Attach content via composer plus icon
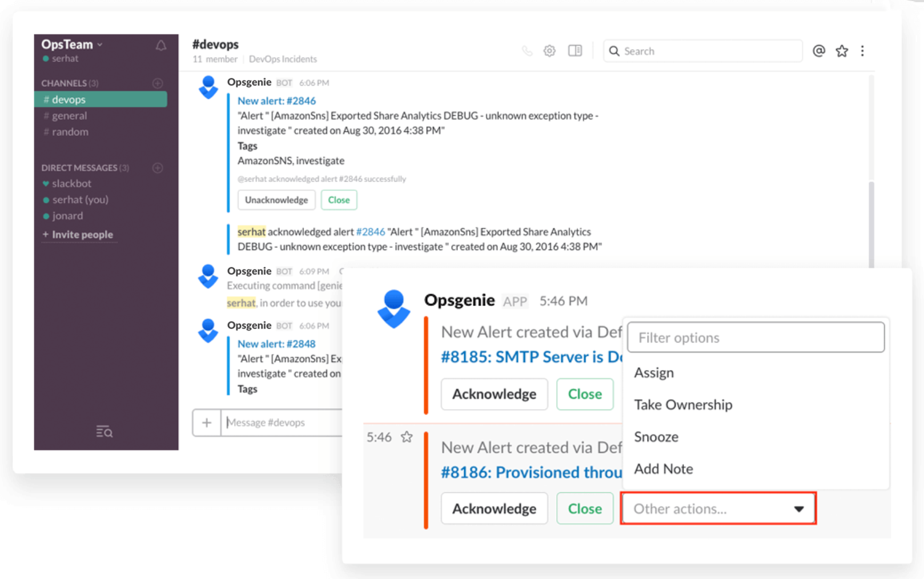Screen dimensions: 924x579 pyautogui.click(x=207, y=422)
